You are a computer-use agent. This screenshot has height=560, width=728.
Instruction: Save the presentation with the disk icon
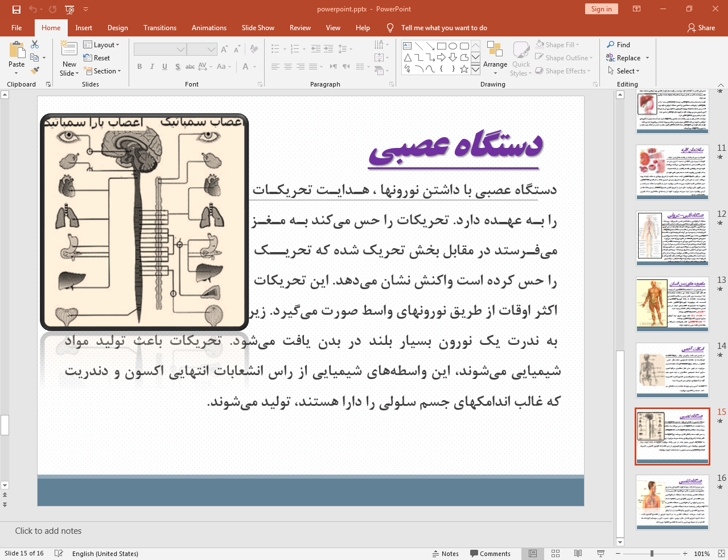click(x=17, y=9)
